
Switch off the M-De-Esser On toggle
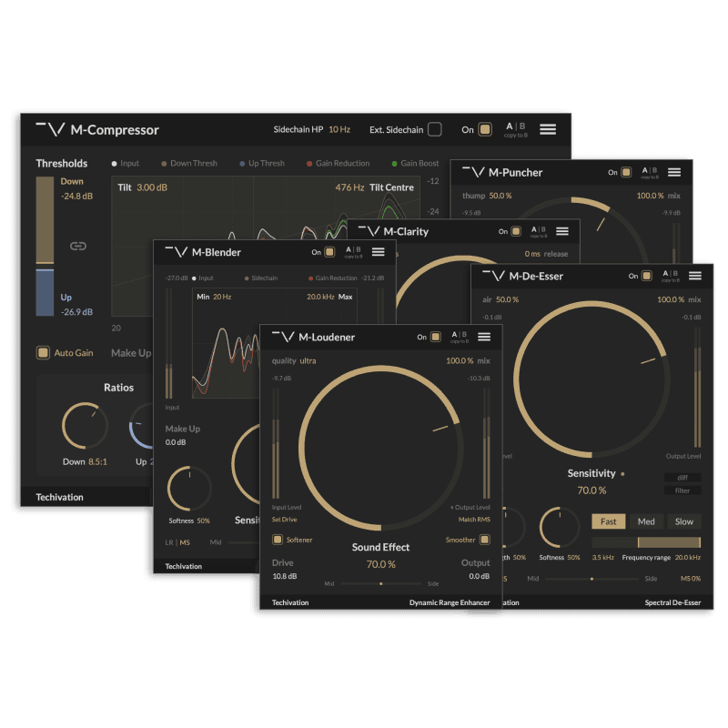[x=646, y=276]
